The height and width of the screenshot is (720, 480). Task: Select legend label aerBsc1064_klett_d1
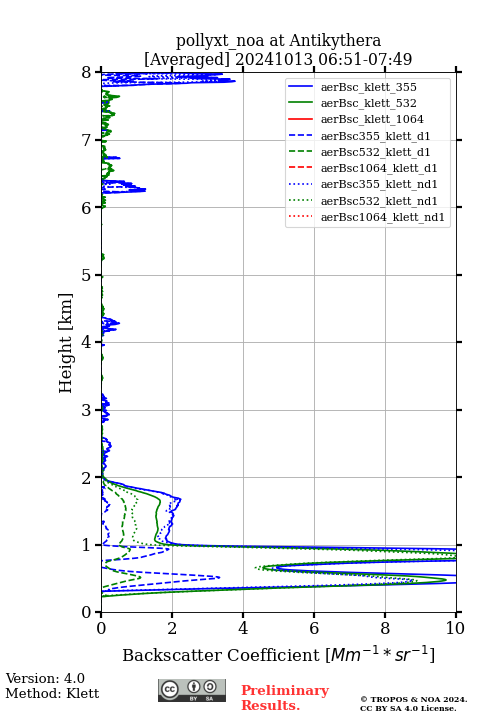[379, 168]
